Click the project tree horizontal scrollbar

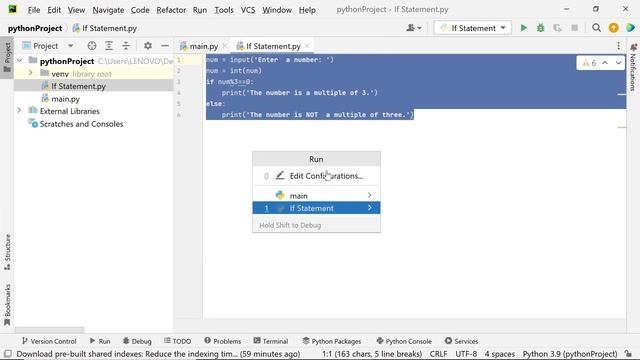49,329
